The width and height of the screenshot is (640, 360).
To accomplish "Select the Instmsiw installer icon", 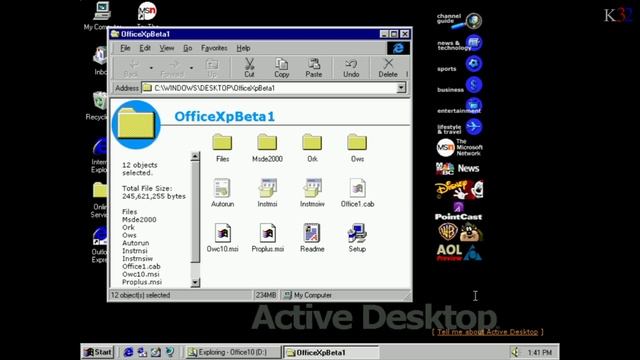I will (312, 188).
